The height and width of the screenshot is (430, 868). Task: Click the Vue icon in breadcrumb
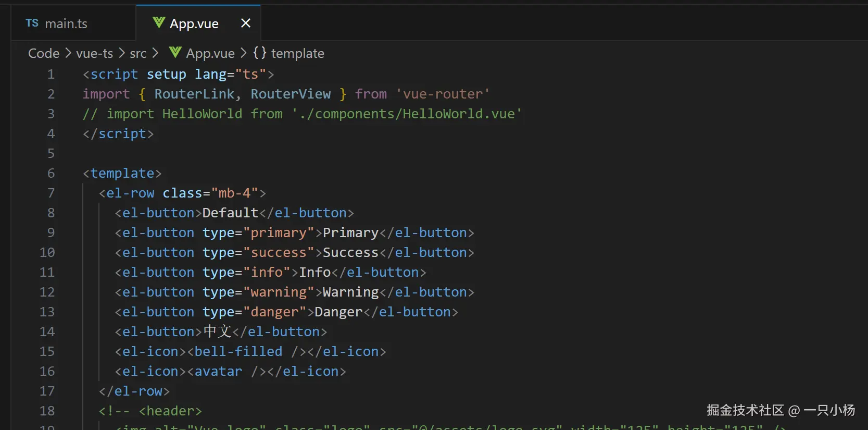[175, 53]
